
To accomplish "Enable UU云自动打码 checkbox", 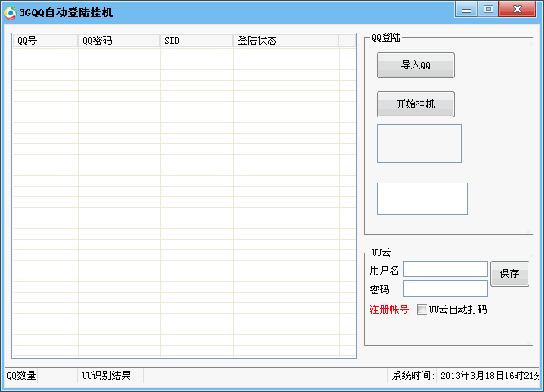I will pos(422,309).
